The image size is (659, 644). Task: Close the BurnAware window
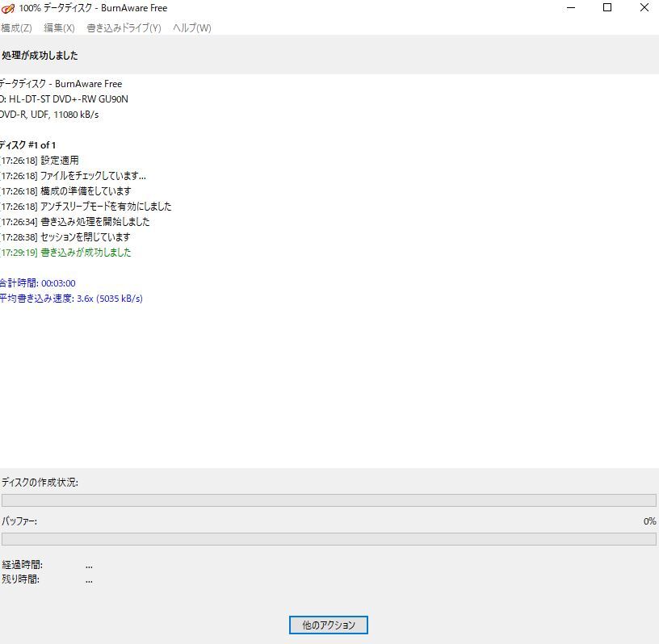(x=644, y=7)
